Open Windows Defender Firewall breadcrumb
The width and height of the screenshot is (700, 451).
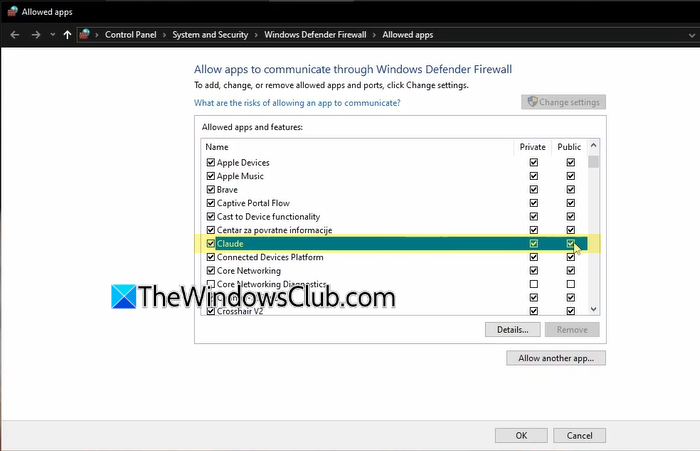tap(315, 35)
